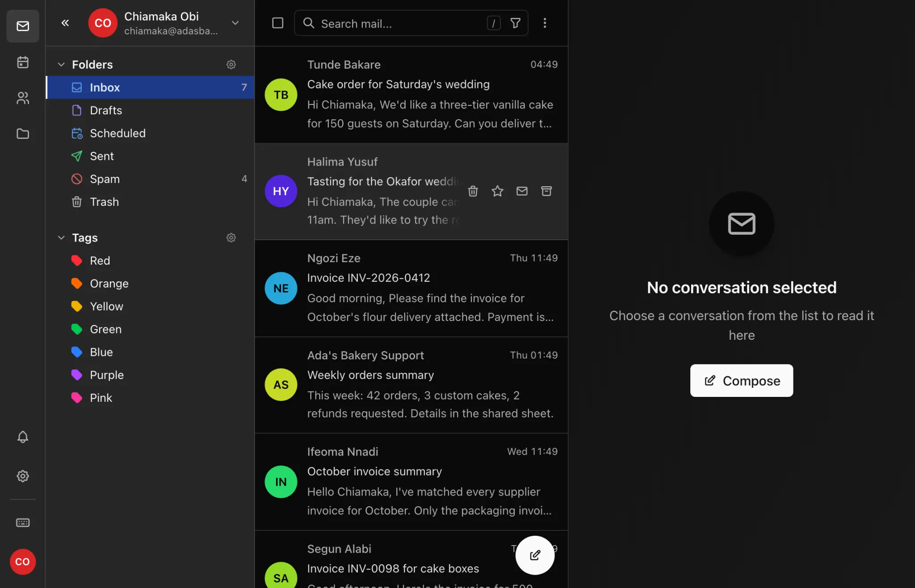Open 'Weekly orders summary' email
The width and height of the screenshot is (915, 588).
(411, 385)
